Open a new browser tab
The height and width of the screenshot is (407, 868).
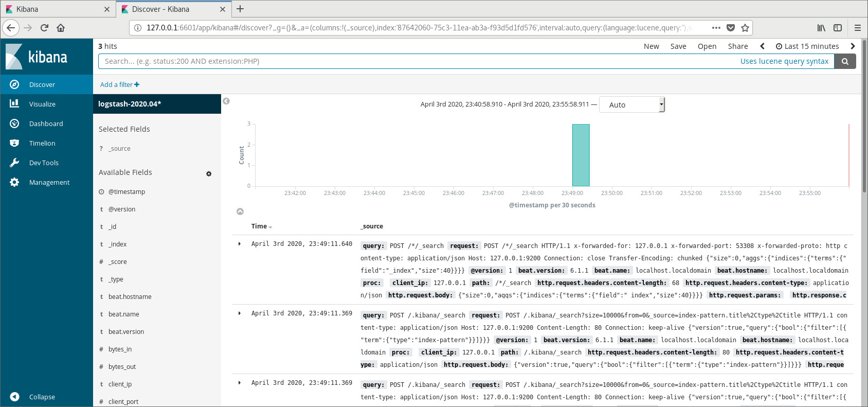click(x=240, y=9)
